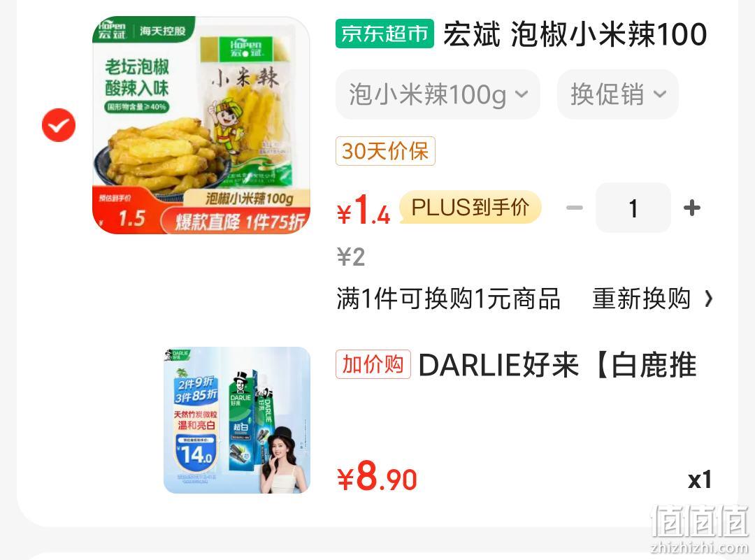Tap the ¥8.90 add-on price
This screenshot has width=755, height=560.
(x=377, y=477)
